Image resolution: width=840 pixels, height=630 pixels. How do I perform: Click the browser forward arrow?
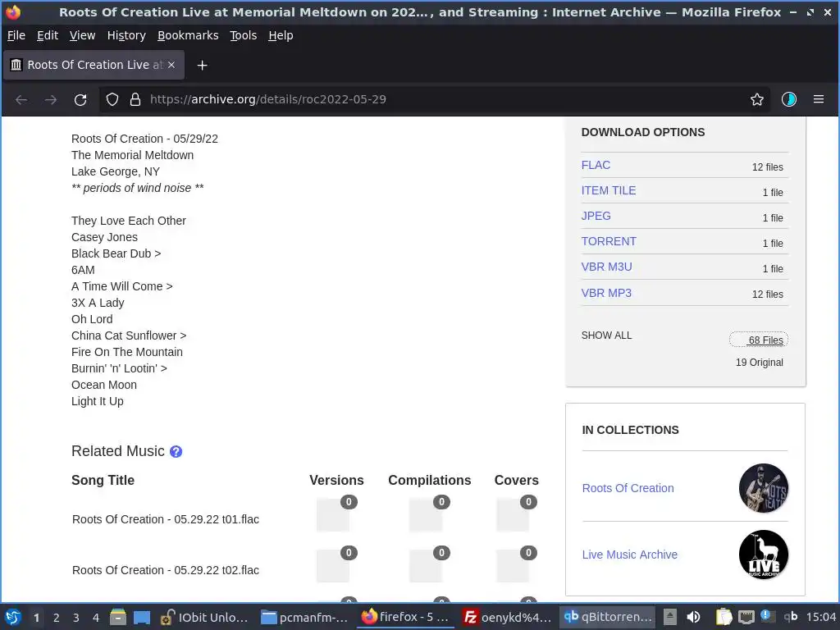pos(51,99)
